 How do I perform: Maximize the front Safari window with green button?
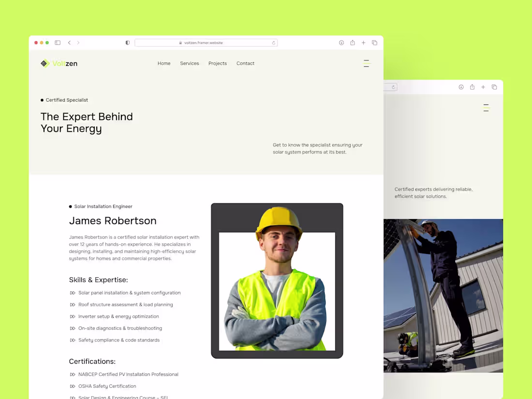(x=47, y=43)
